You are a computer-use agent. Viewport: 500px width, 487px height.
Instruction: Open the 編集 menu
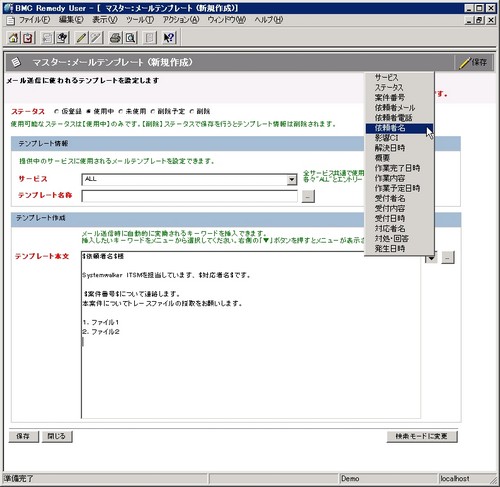click(x=71, y=20)
